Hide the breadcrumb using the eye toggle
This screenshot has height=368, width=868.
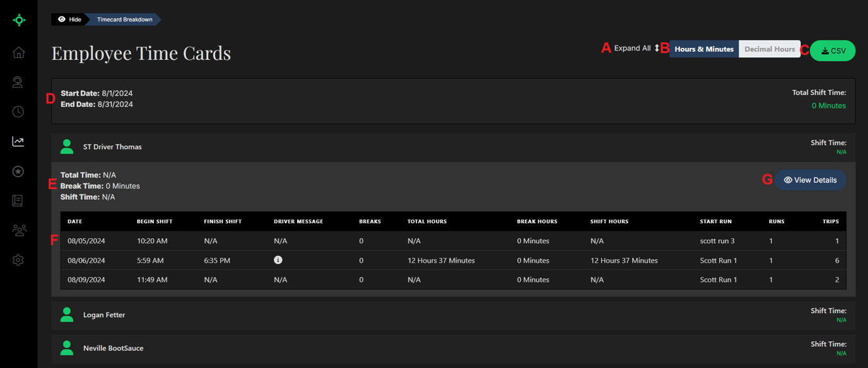point(69,20)
